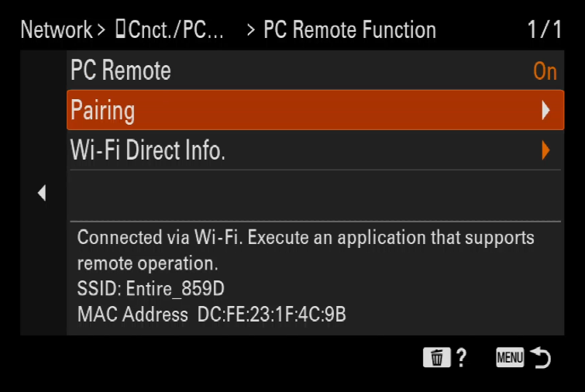Image resolution: width=585 pixels, height=392 pixels.
Task: Select the highlighted Pairing row
Action: 315,110
